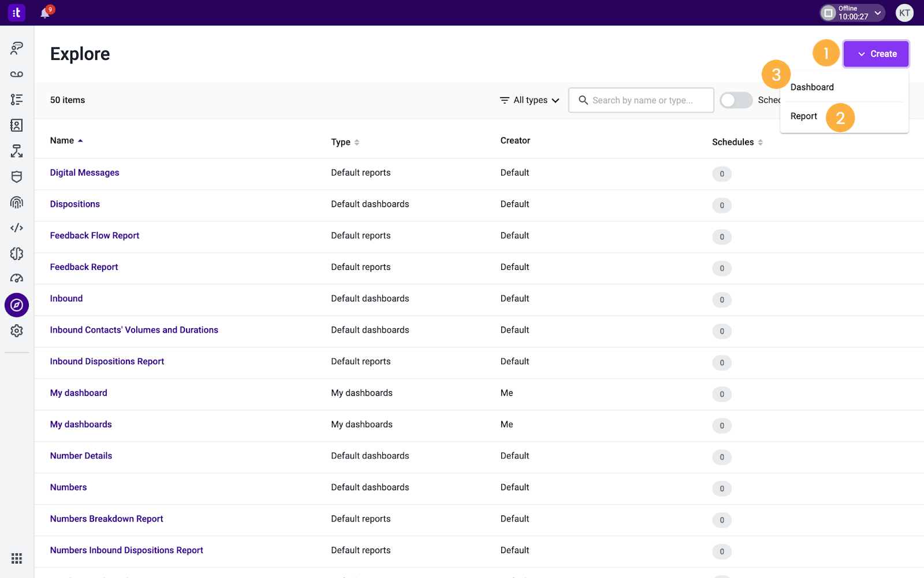Choose Report from the Create menu

(803, 116)
